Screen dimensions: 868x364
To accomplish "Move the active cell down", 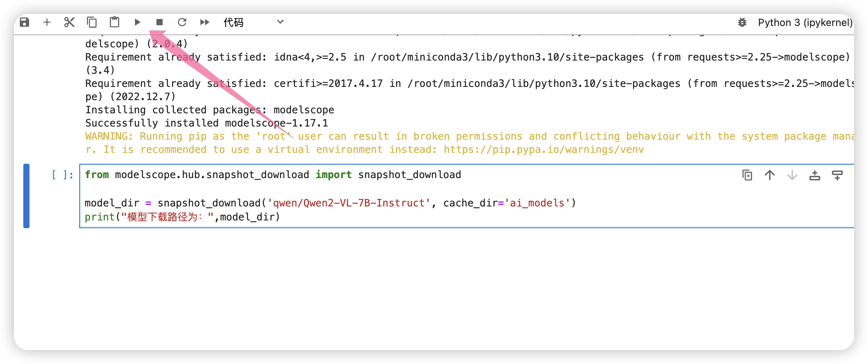I will tap(792, 175).
